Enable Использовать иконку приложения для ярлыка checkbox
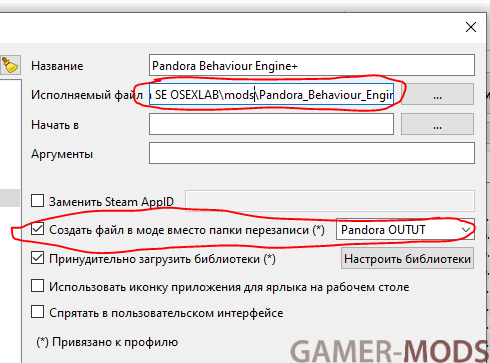490x363 pixels. point(37,286)
